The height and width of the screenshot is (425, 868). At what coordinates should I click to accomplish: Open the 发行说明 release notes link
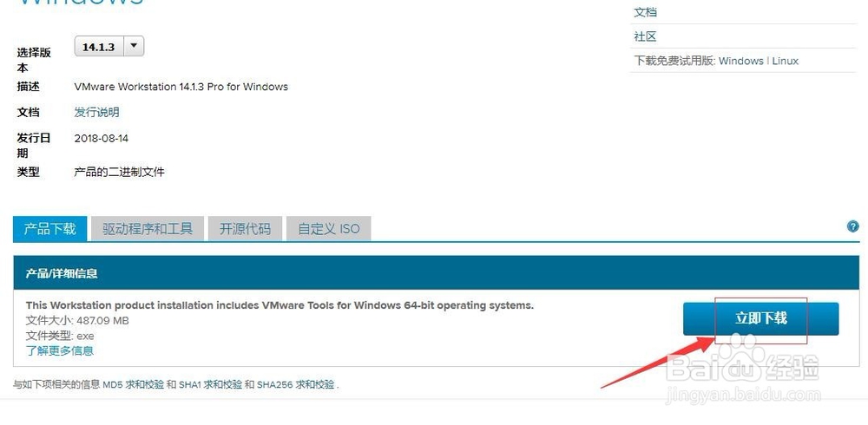(97, 113)
